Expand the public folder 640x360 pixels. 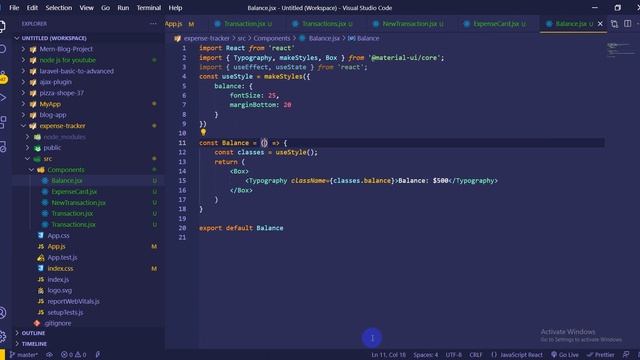tap(52, 148)
